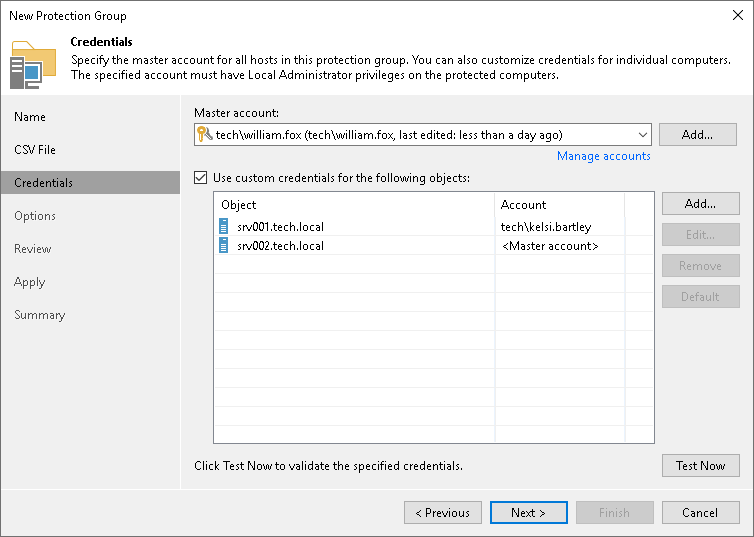
Task: Click the server icon beside srv001.tech.local
Action: [x=224, y=226]
